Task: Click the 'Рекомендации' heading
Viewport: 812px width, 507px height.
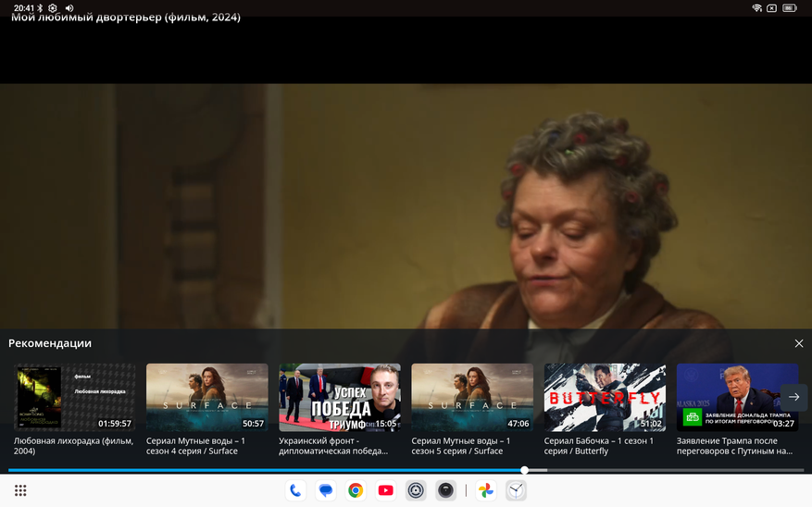Action: tap(50, 343)
